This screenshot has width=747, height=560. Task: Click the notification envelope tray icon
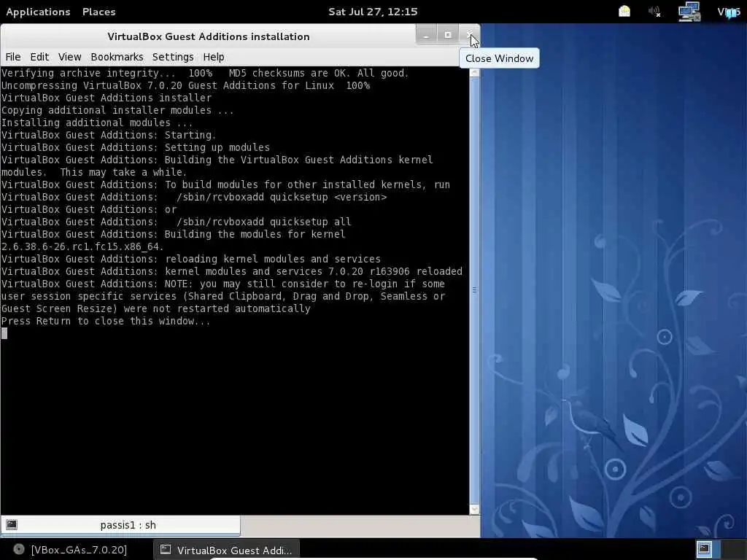[624, 12]
